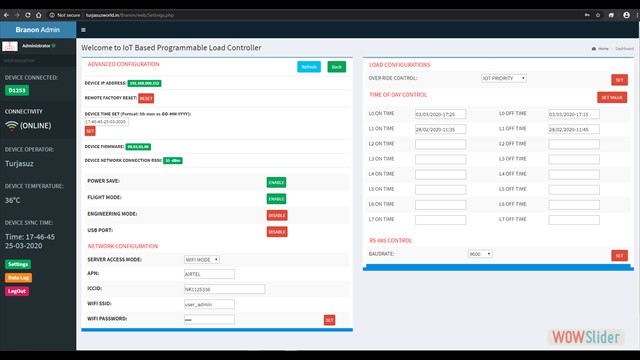Image resolution: width=640 pixels, height=360 pixels.
Task: Focus the L2 ON TIME field
Action: 440,144
